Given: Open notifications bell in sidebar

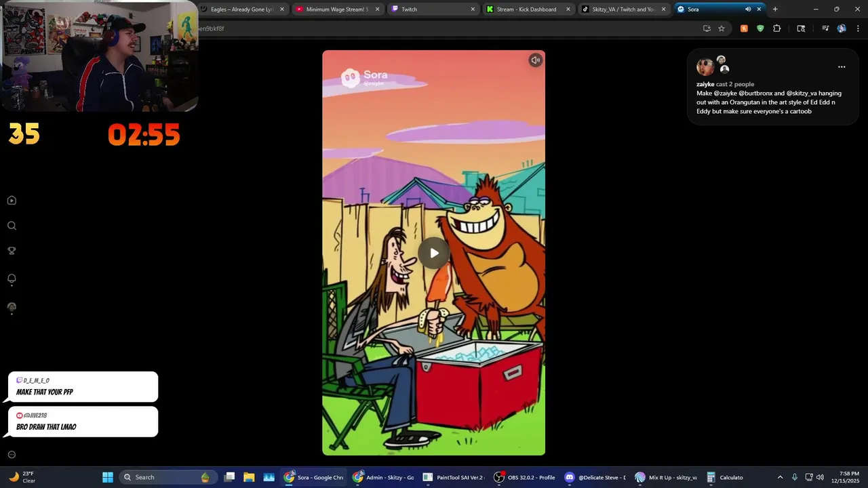Looking at the screenshot, I should click(x=12, y=279).
